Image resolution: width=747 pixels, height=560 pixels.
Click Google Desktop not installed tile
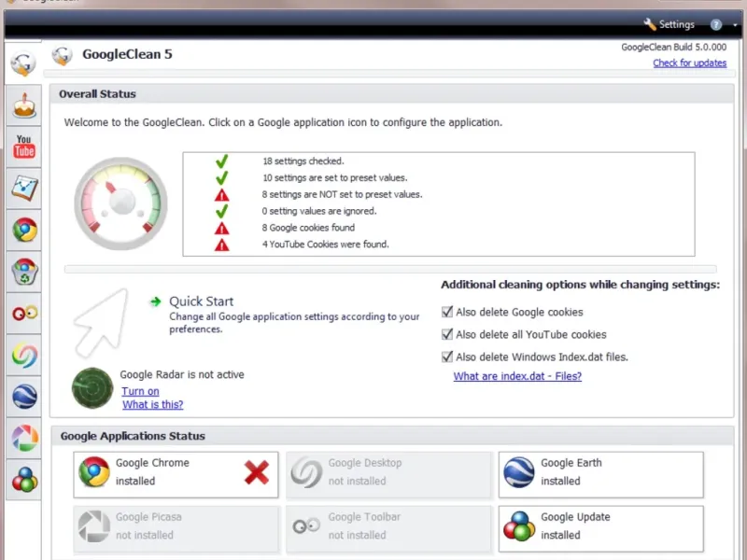pos(388,475)
